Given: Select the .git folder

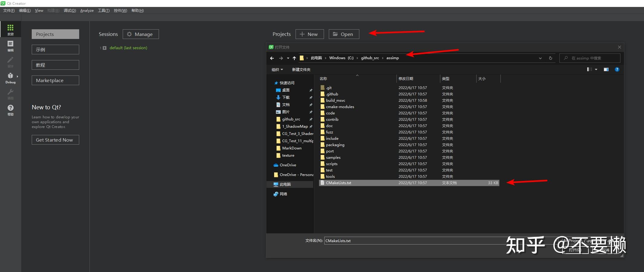Looking at the screenshot, I should [328, 88].
